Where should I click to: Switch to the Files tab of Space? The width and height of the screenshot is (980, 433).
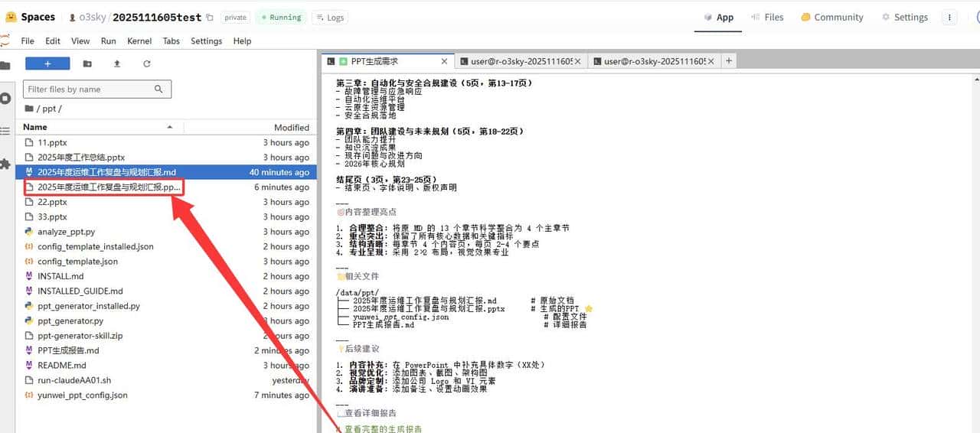tap(768, 17)
